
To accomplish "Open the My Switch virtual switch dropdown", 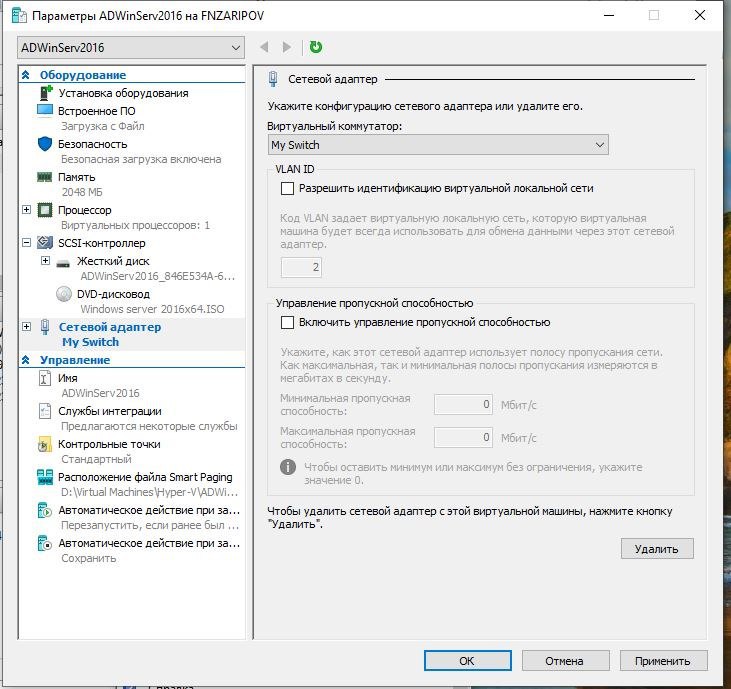I will (438, 145).
